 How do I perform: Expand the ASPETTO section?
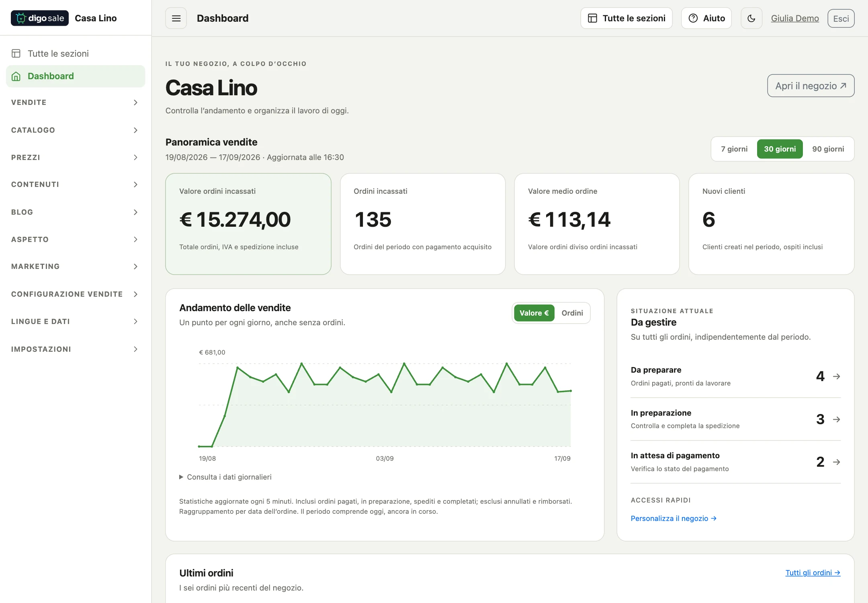[76, 239]
